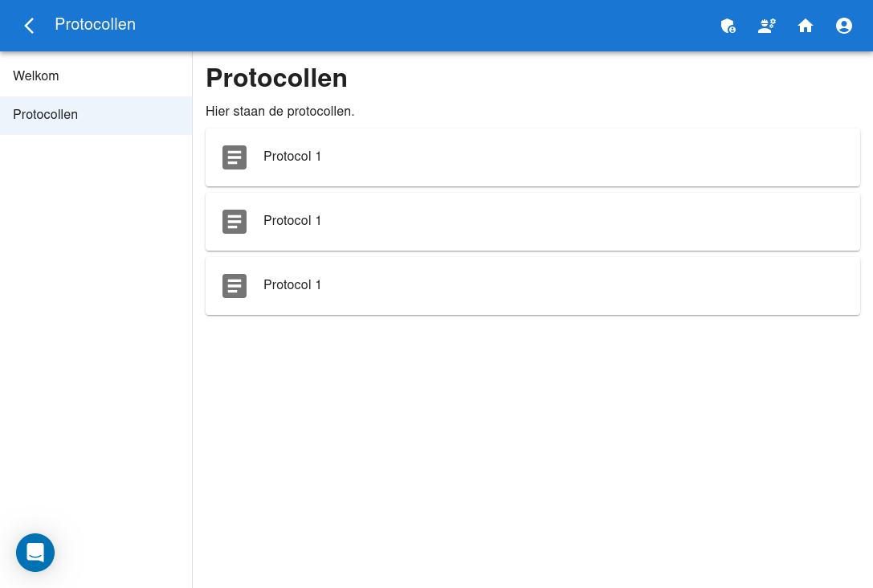Click the worker with gears icon

(x=767, y=26)
